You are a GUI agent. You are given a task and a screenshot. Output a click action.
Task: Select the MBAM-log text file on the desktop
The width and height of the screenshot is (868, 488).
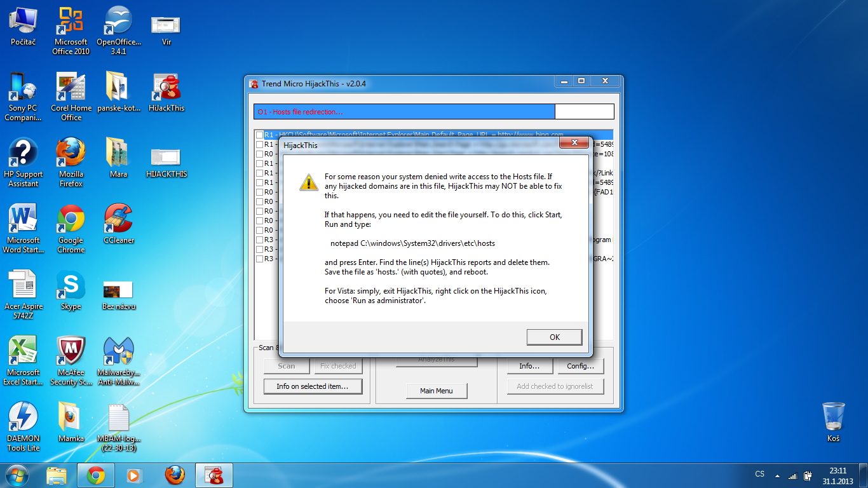tap(119, 427)
